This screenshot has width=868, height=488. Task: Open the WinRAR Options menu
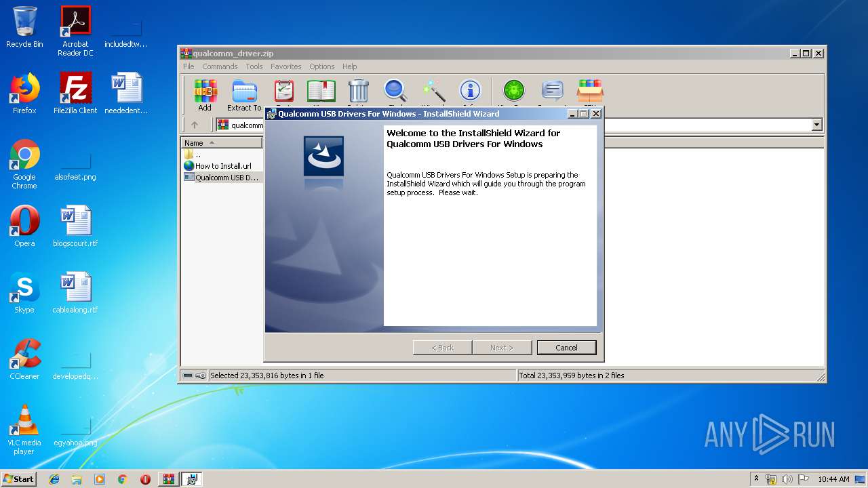tap(322, 66)
